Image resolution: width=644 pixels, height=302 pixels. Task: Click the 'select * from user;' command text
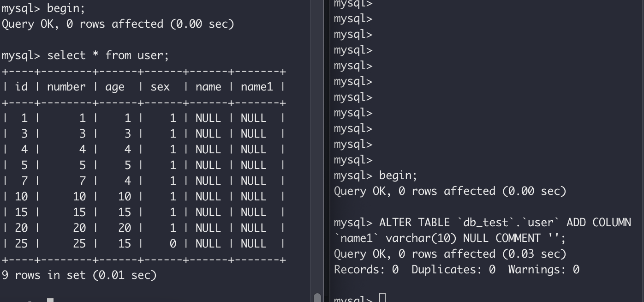tap(108, 55)
